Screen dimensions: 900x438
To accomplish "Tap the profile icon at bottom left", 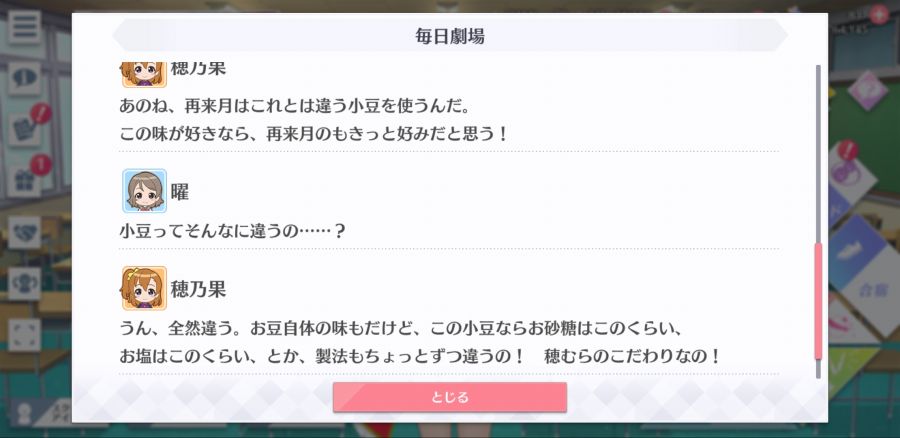I will (25, 413).
